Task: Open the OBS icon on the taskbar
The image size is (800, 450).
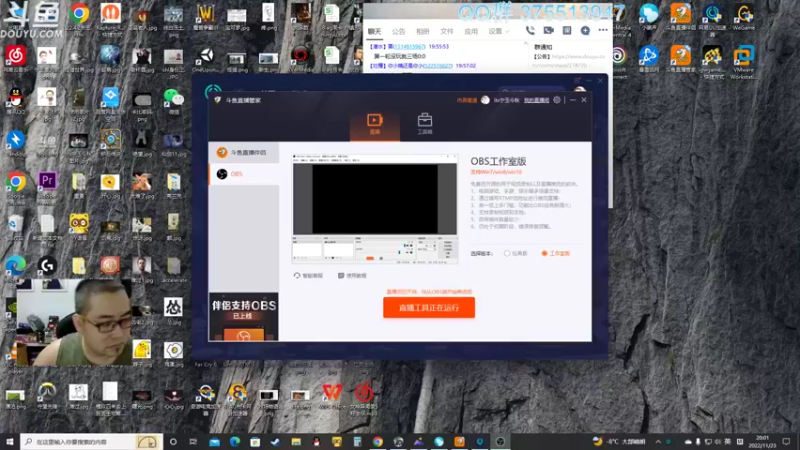Action: click(500, 442)
